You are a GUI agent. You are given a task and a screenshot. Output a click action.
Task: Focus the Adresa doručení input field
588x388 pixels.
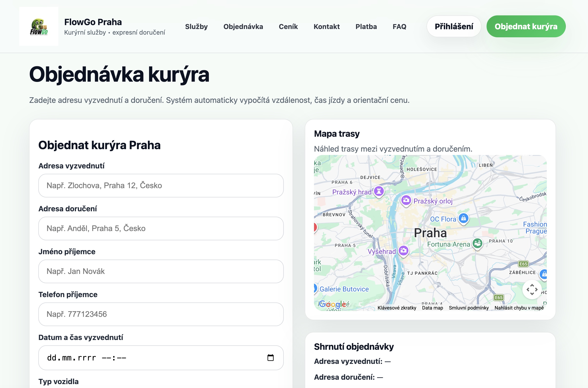161,228
